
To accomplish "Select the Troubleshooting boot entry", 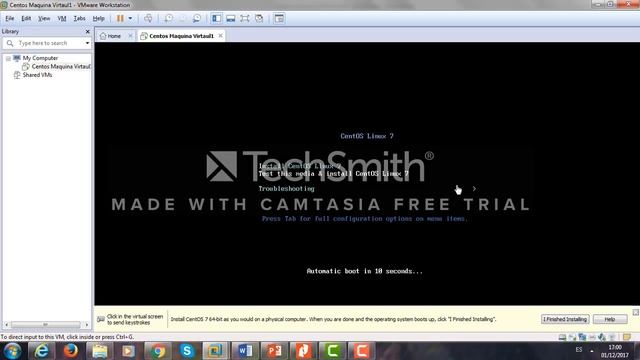I will [x=287, y=189].
